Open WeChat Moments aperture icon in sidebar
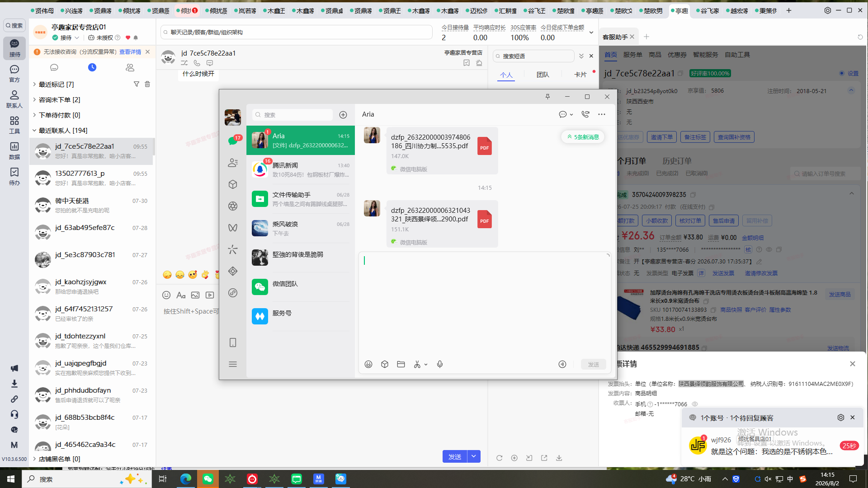The width and height of the screenshot is (868, 488). point(233,206)
